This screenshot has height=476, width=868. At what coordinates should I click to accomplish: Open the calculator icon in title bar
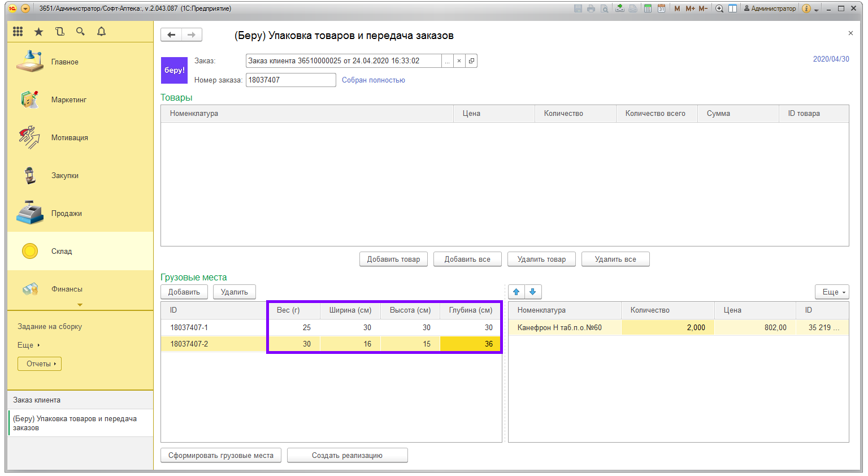[648, 8]
